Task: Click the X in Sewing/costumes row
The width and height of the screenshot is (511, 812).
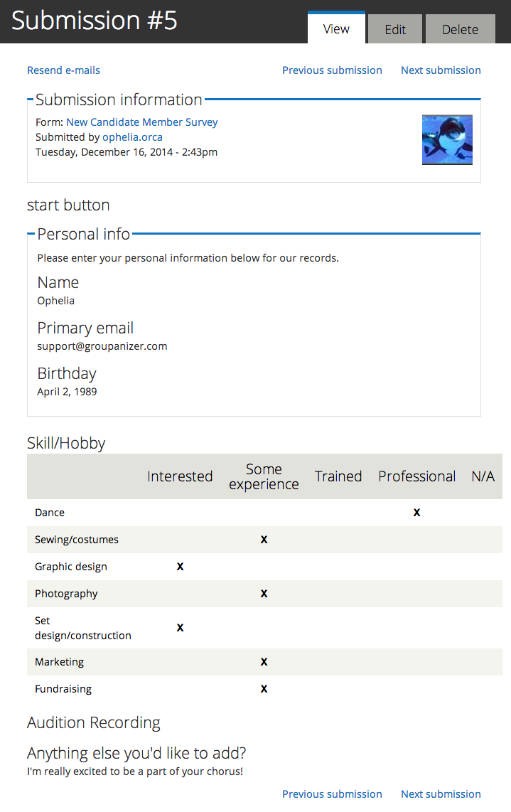Action: click(264, 540)
